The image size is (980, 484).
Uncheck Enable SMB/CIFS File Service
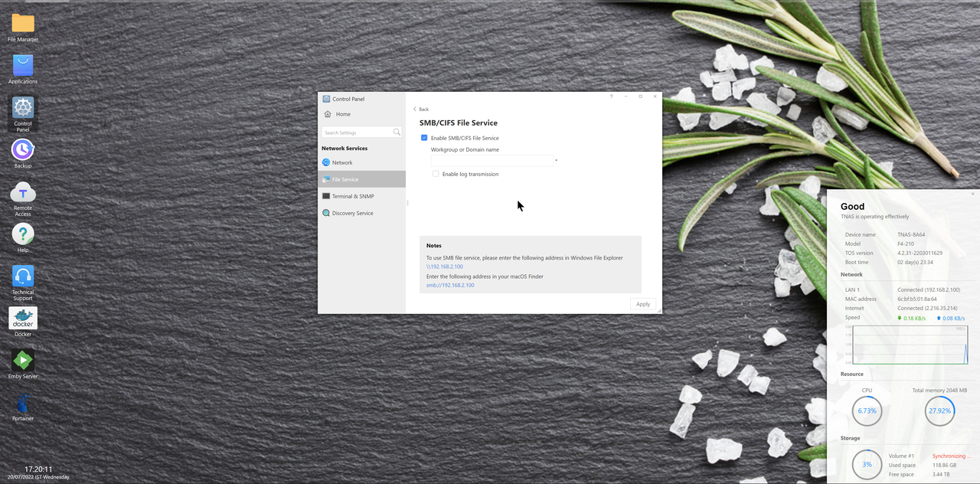click(424, 138)
